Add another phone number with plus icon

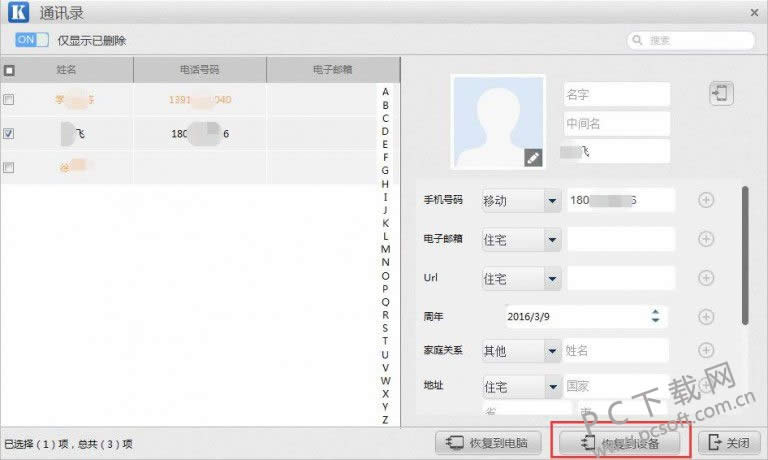pyautogui.click(x=705, y=200)
